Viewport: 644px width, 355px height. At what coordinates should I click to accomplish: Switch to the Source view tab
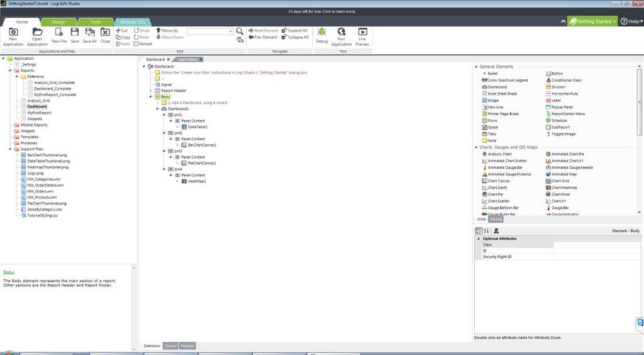(170, 346)
